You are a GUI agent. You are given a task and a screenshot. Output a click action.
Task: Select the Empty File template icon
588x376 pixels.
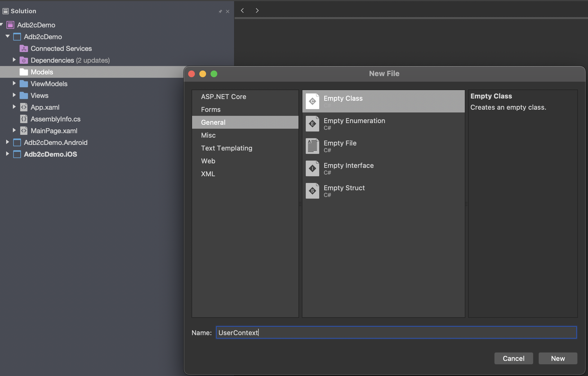point(312,146)
